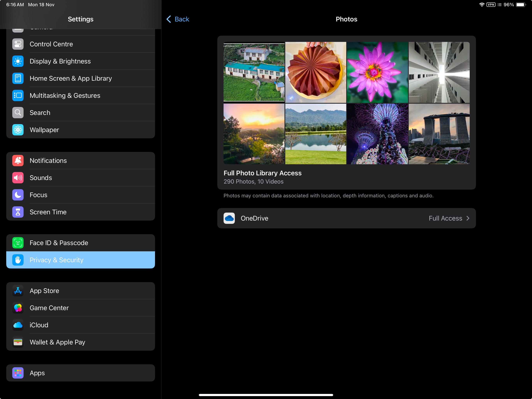Tap the hillside house photo thumbnail
532x399 pixels.
254,72
